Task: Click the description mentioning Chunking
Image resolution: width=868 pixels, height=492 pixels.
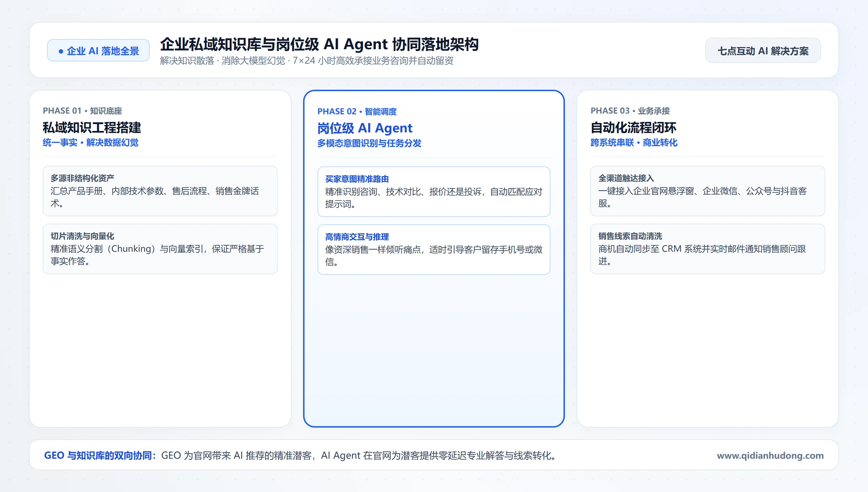Action: pos(157,255)
